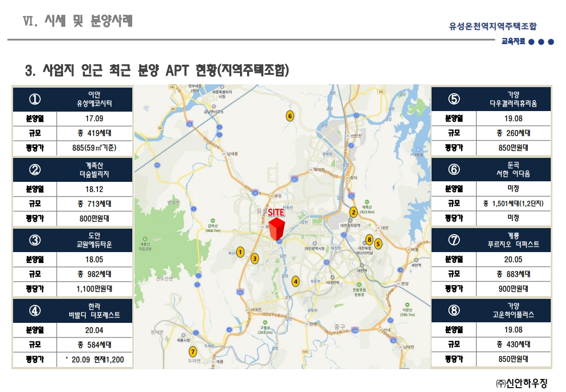566x392 pixels.
Task: Click the 20.05 sale date cell
Action: coord(513,260)
